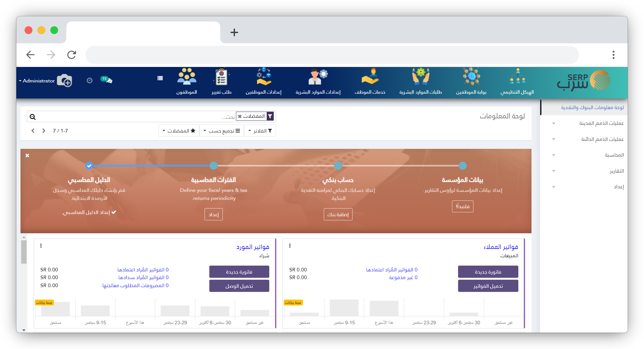Select the الفترات المحاسبية step circle

point(213,166)
